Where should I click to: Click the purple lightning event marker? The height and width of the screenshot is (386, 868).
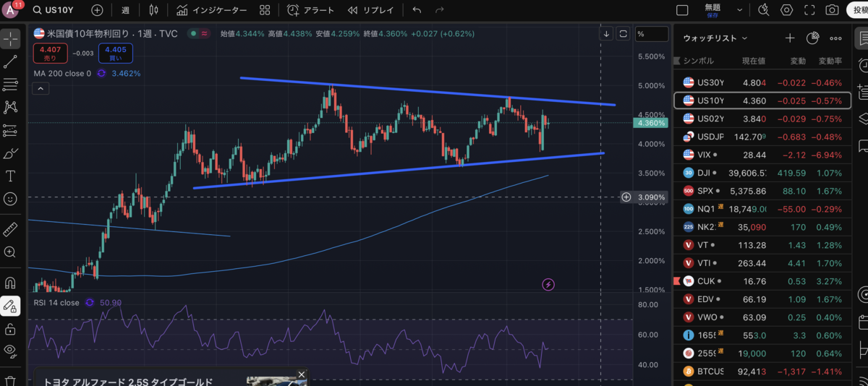[548, 284]
